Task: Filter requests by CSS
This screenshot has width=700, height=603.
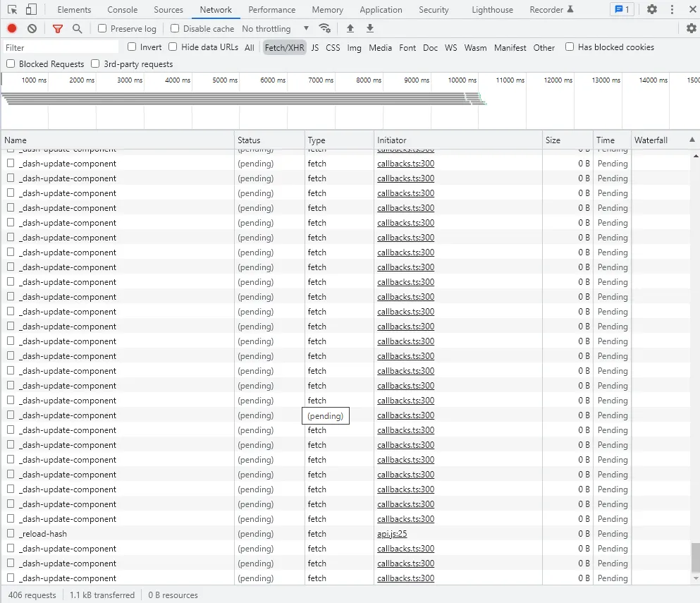Action: coord(333,48)
